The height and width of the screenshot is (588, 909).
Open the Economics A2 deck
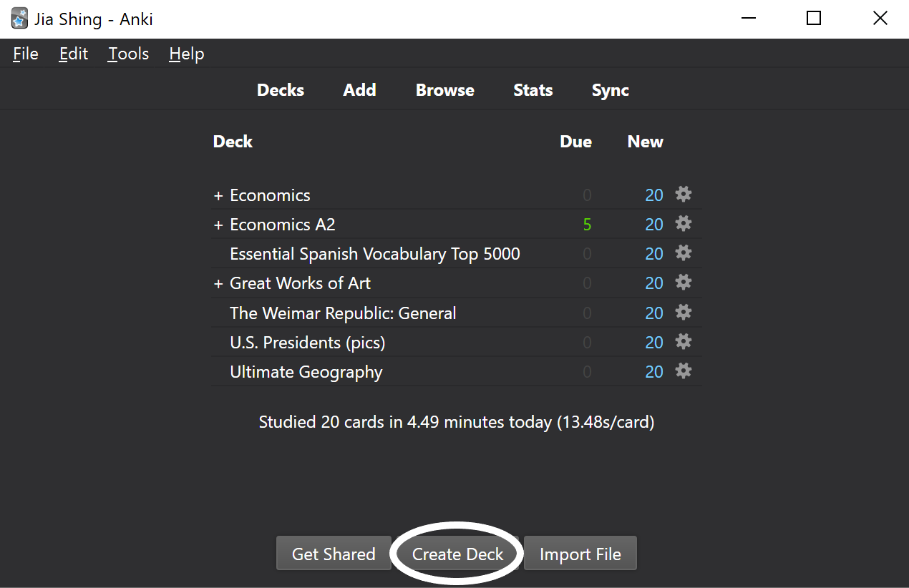coord(282,225)
